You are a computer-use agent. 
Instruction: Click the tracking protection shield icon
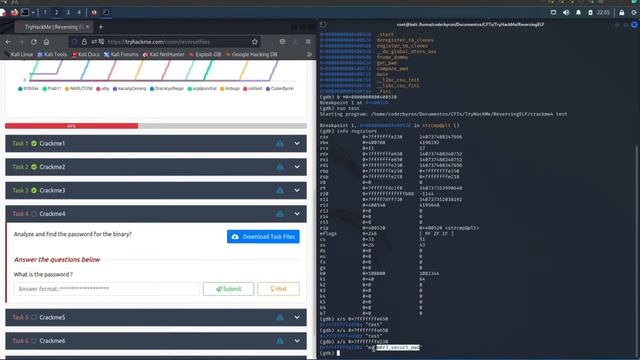coord(74,42)
